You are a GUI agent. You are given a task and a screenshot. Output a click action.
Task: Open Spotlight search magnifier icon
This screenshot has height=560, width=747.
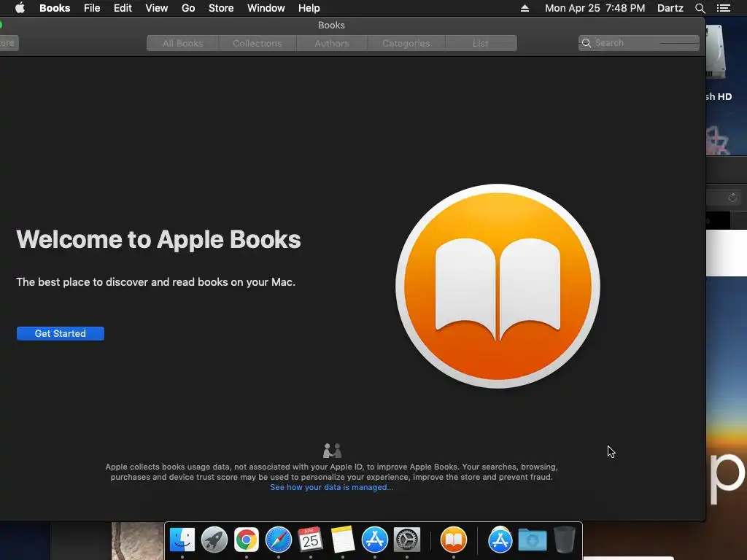[700, 8]
